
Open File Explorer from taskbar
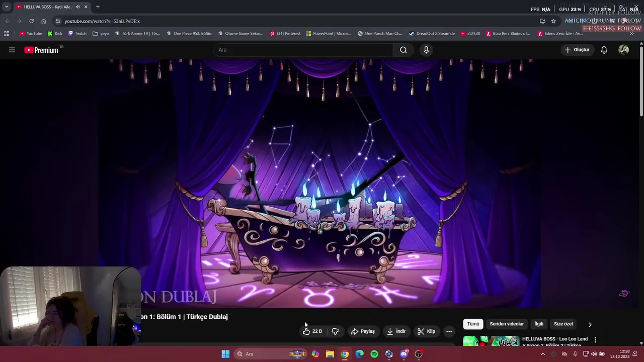point(330,354)
